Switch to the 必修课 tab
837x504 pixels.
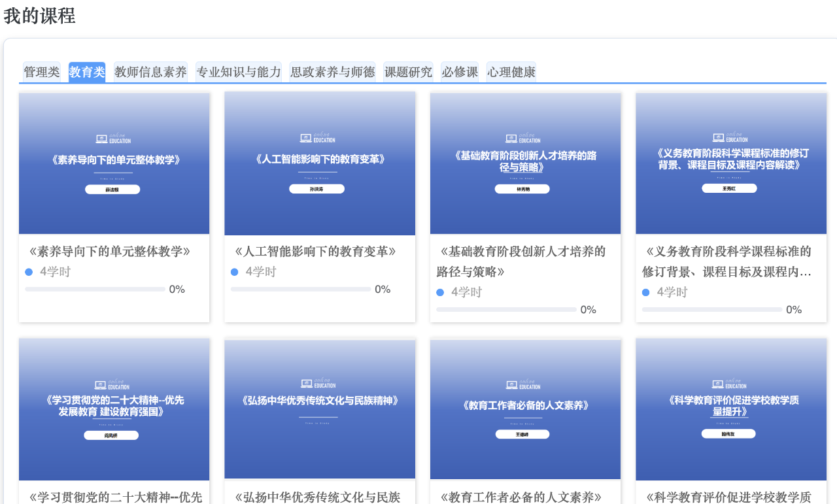[460, 72]
